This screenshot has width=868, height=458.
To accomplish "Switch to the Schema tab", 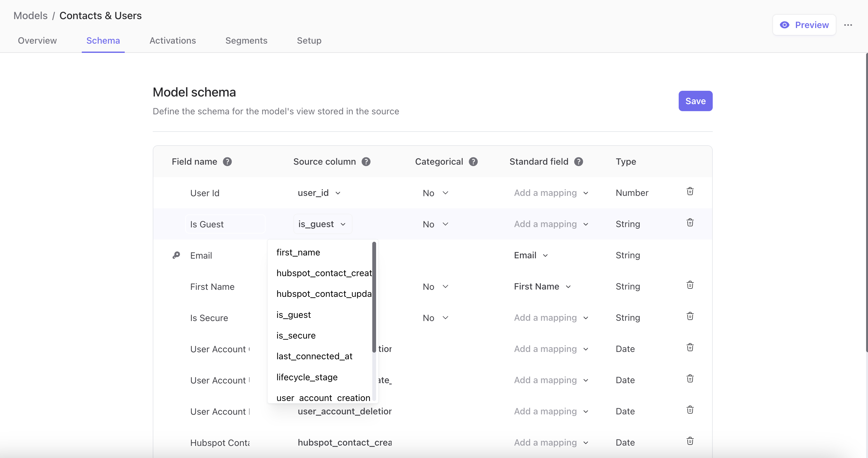I will 103,40.
